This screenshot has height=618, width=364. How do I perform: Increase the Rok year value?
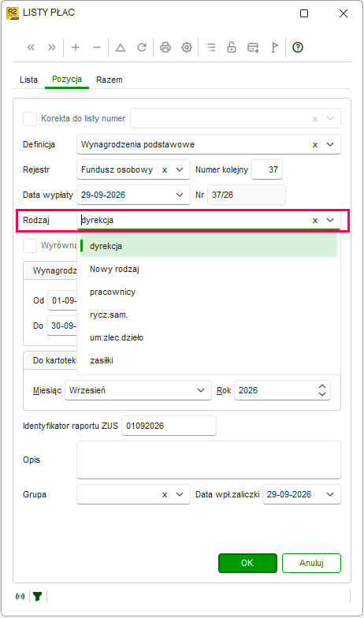(322, 386)
